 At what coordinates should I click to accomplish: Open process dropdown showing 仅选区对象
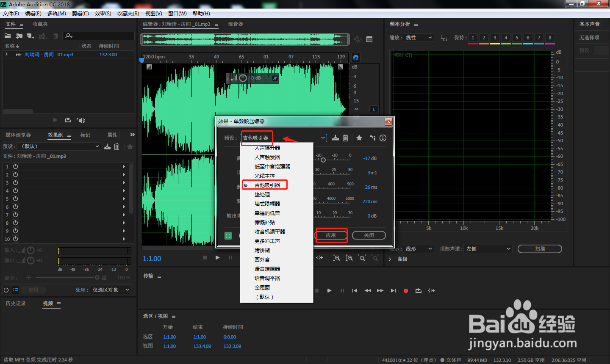click(x=111, y=290)
